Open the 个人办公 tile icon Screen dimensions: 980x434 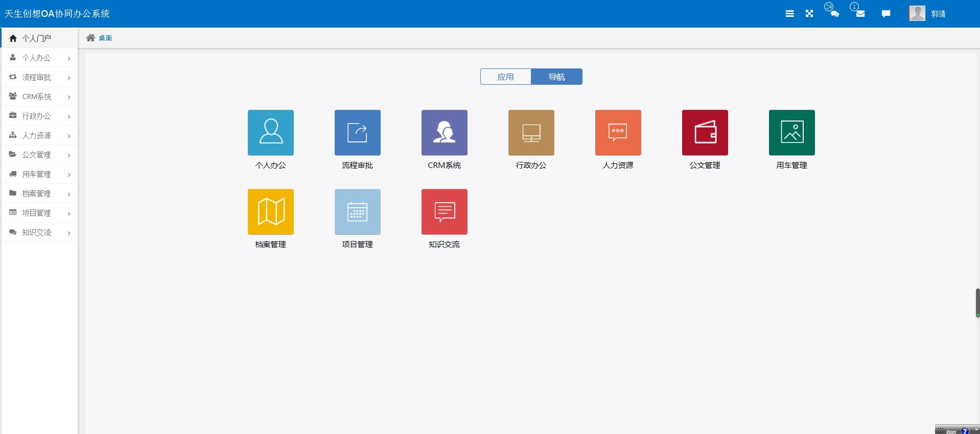[x=270, y=133]
